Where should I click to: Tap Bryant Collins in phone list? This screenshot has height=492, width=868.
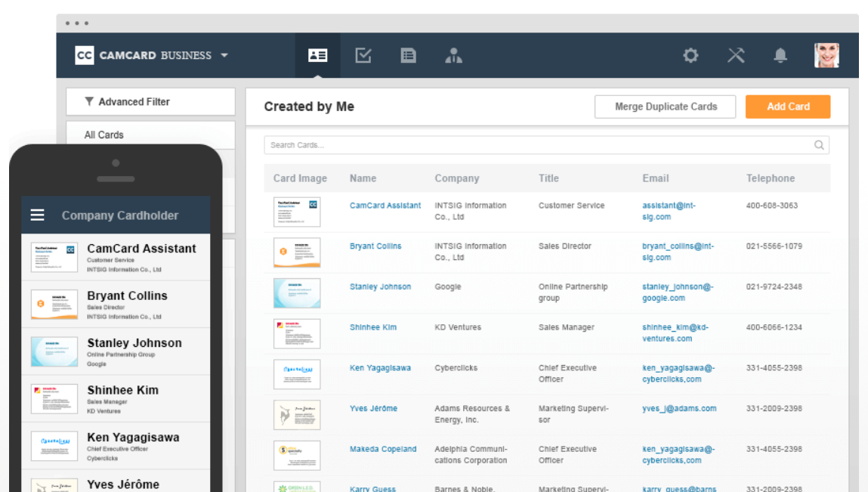point(116,304)
